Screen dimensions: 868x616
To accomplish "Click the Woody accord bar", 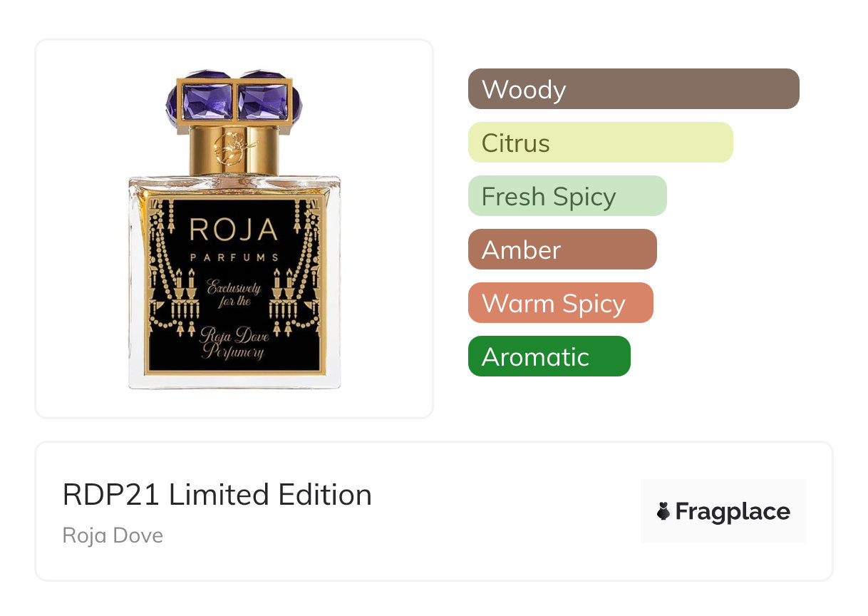I will (x=633, y=89).
